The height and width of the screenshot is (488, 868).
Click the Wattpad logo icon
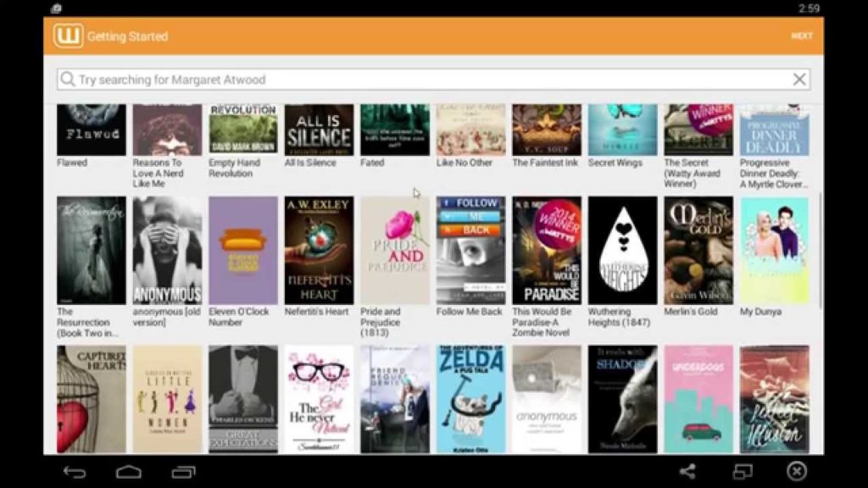[68, 36]
